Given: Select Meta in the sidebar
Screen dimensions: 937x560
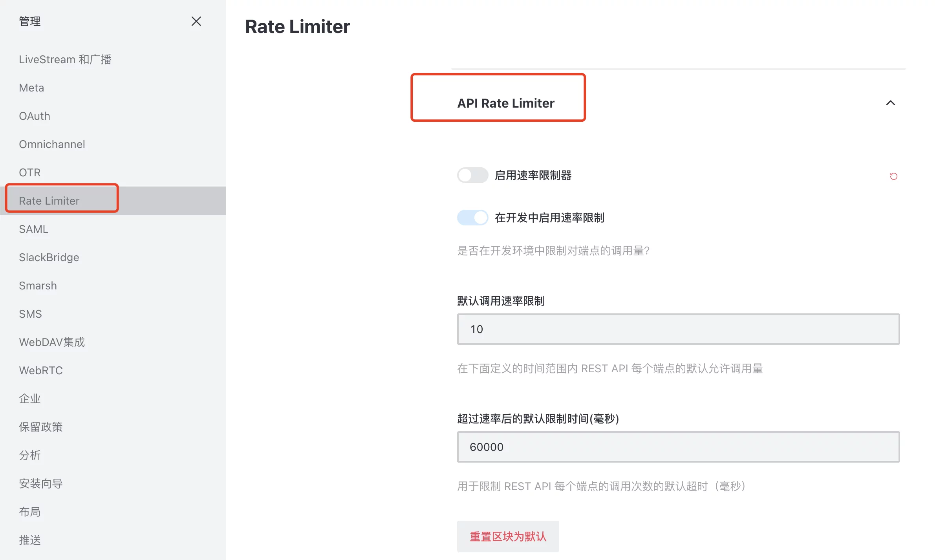Looking at the screenshot, I should [31, 88].
